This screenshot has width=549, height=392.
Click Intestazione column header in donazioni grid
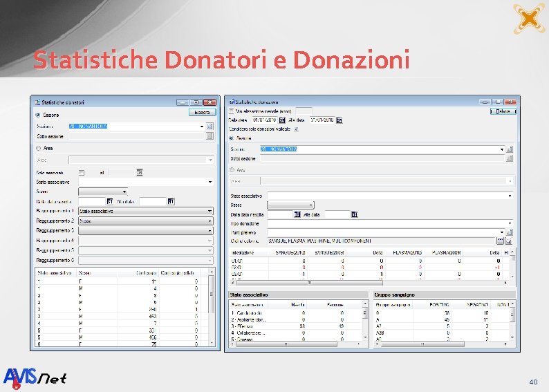coord(249,252)
